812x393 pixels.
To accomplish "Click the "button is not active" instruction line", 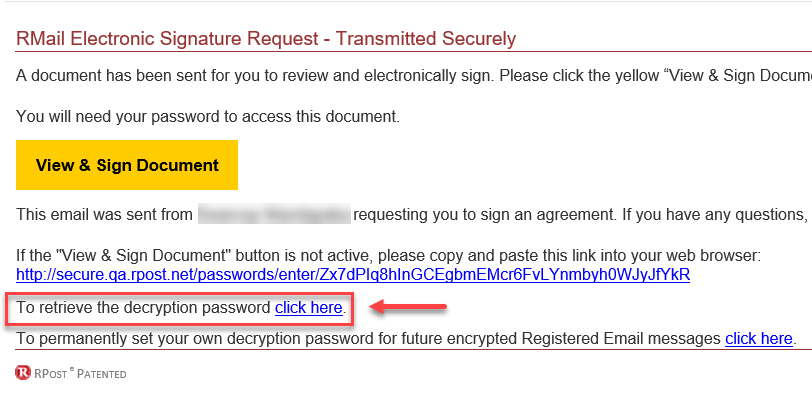I will 388,255.
